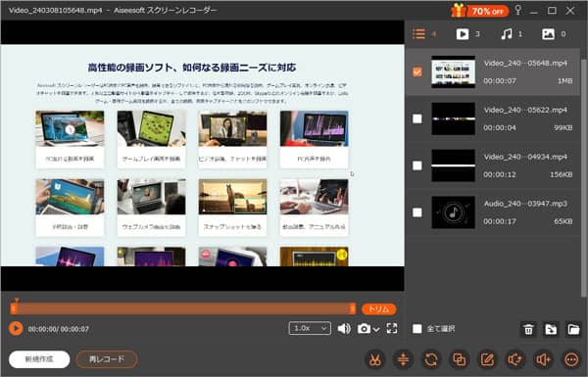
Task: Open the output folder icon
Action: pyautogui.click(x=573, y=329)
